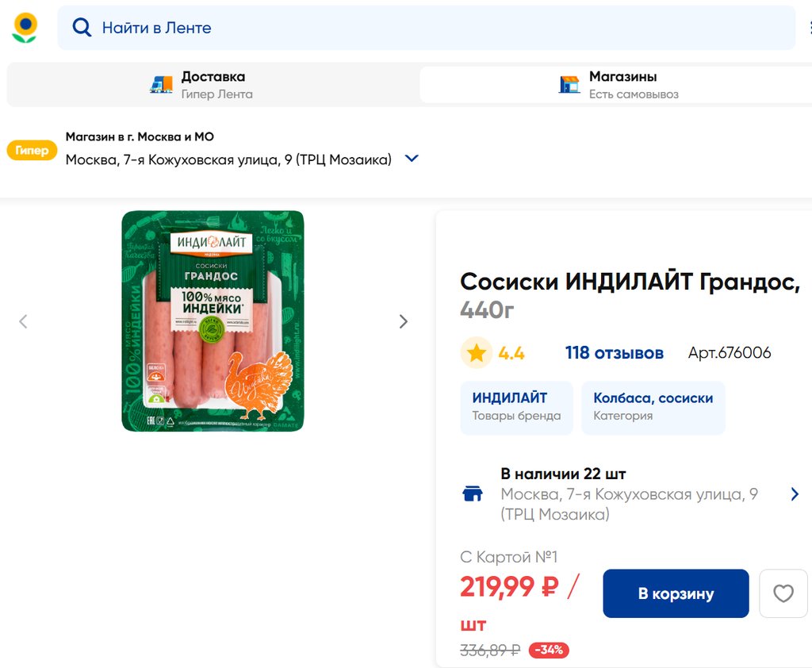Open store availability details chevron
Screen dimensions: 812x668
(x=795, y=494)
